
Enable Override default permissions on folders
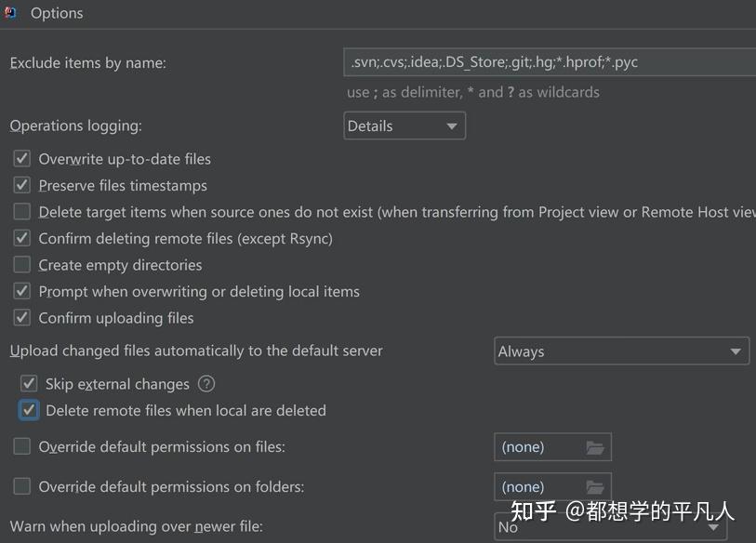[20, 486]
